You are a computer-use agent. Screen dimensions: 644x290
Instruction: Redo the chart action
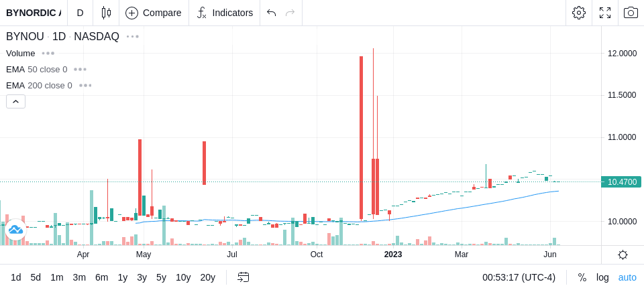[x=290, y=13]
